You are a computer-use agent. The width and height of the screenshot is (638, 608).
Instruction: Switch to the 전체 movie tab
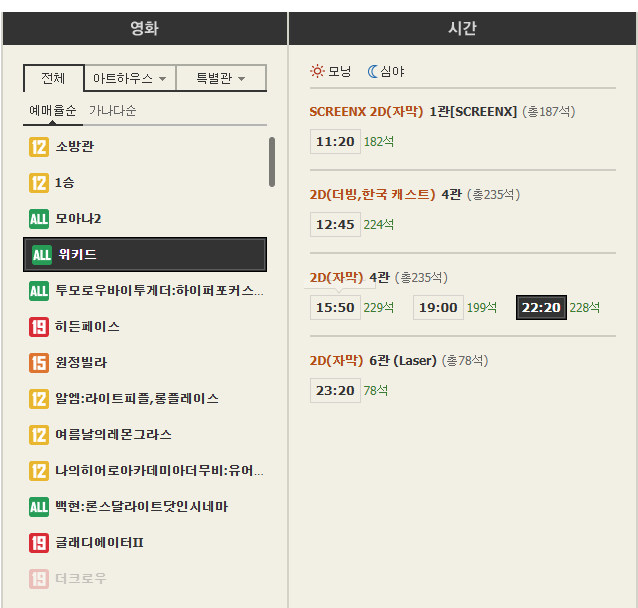[53, 78]
